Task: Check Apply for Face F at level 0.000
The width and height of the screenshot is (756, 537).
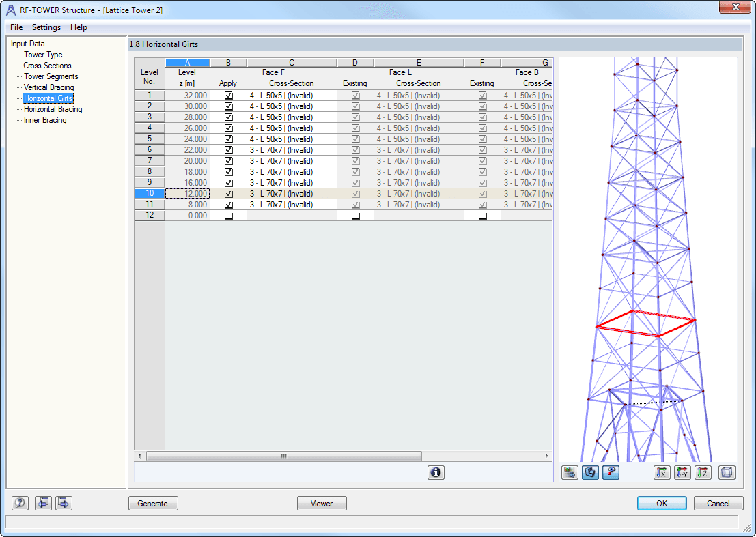Action: [x=229, y=216]
